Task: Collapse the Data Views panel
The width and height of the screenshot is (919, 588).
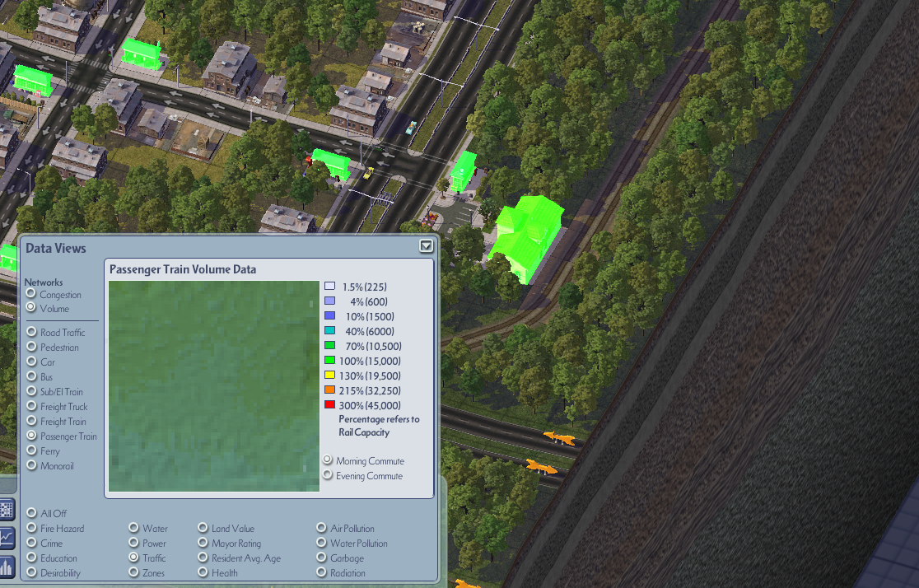Action: coord(426,246)
